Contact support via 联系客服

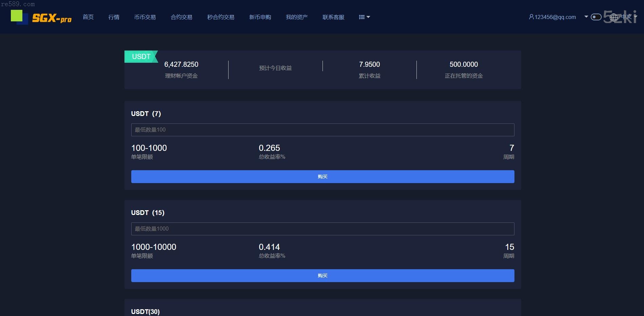(333, 17)
